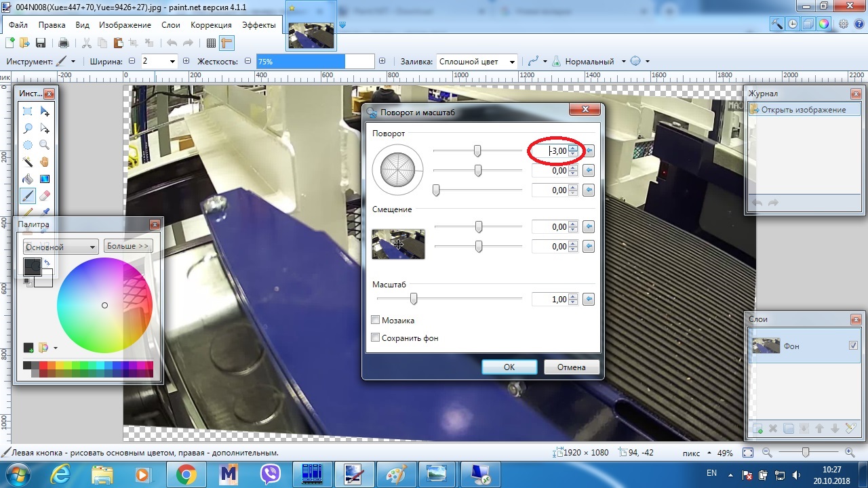Toggle the rulers icon in the toolbar

click(x=226, y=43)
